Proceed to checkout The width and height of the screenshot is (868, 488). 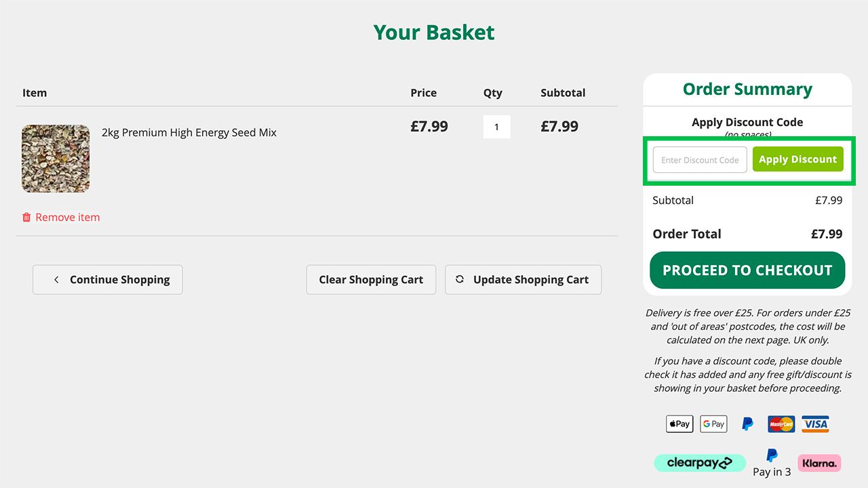point(747,270)
